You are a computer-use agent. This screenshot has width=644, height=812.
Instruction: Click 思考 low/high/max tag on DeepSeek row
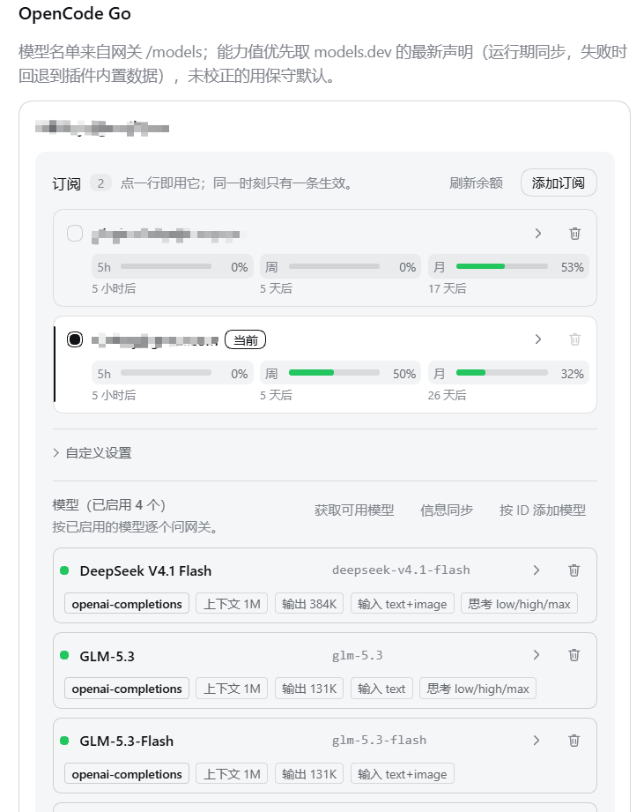point(519,604)
